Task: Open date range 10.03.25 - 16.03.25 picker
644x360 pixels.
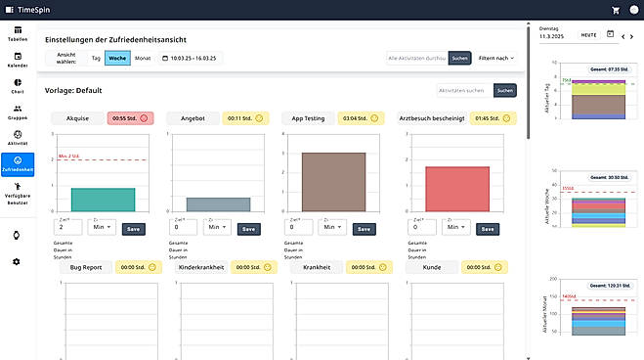Action: click(x=190, y=59)
